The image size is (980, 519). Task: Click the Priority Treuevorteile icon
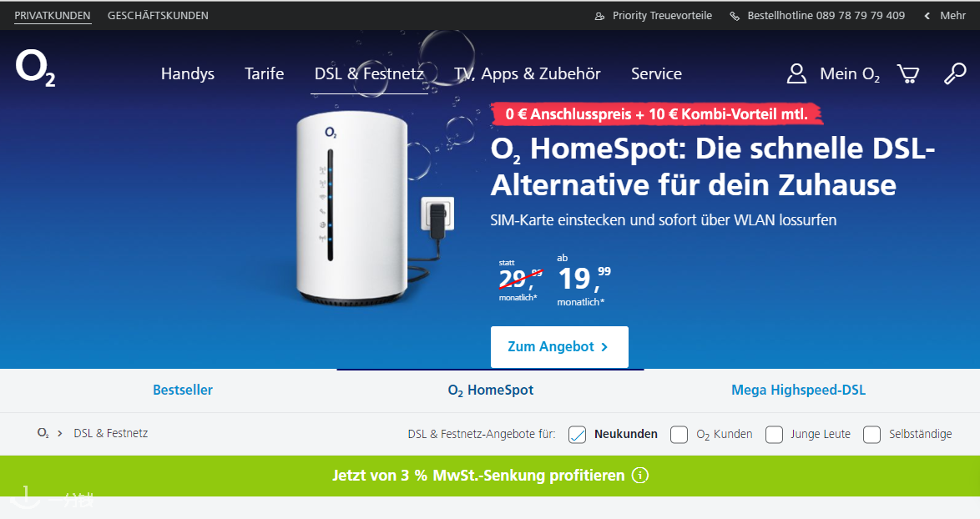tap(599, 16)
